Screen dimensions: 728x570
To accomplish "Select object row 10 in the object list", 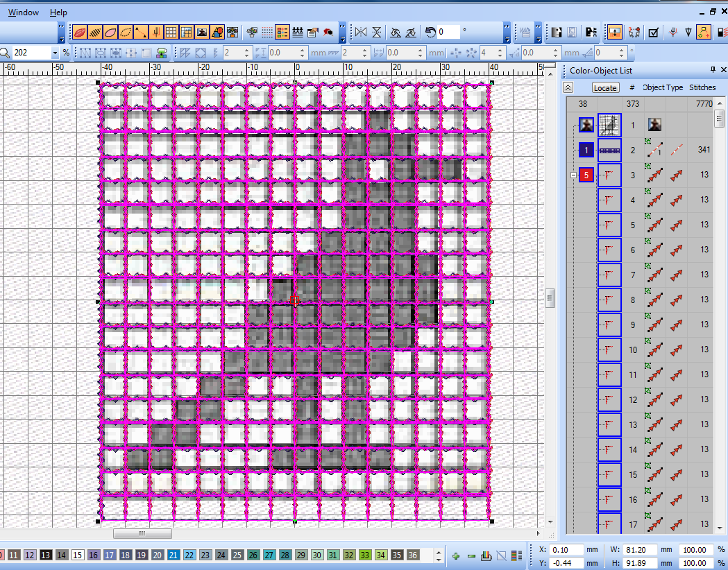I will click(640, 349).
